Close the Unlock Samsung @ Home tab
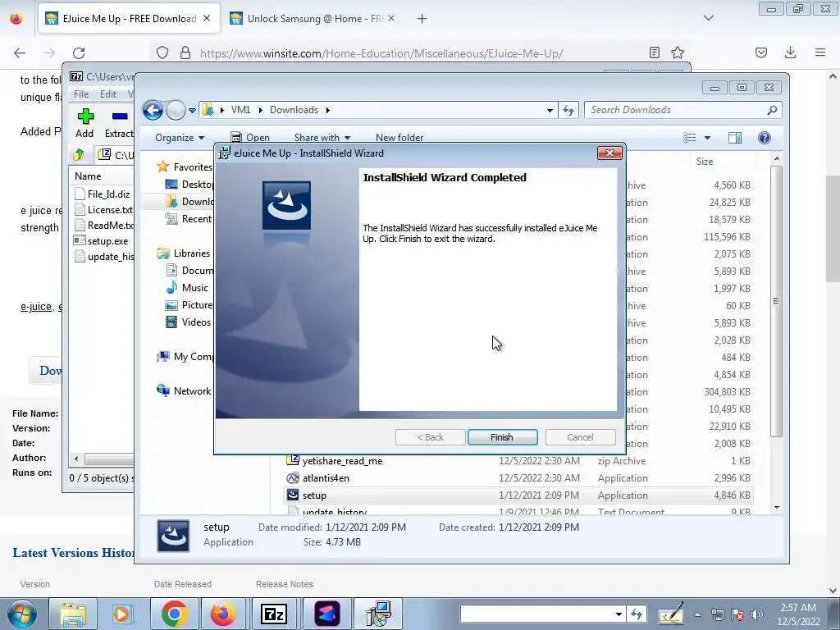This screenshot has width=840, height=630. (x=391, y=19)
